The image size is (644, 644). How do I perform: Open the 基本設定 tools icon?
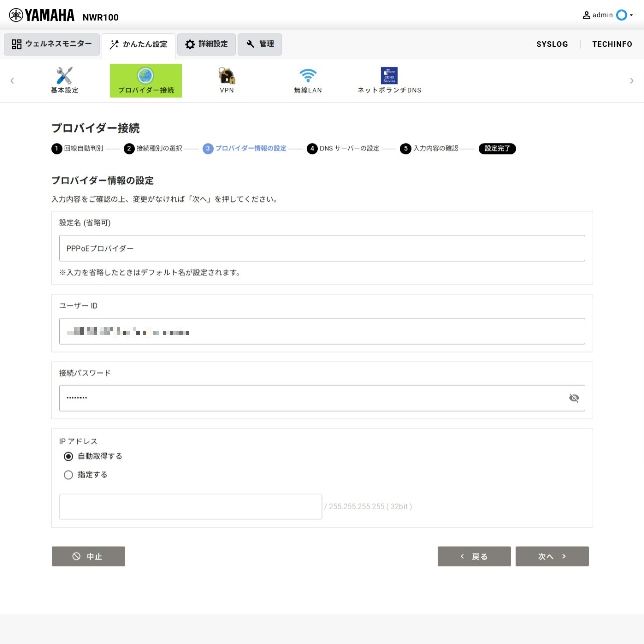pyautogui.click(x=64, y=76)
